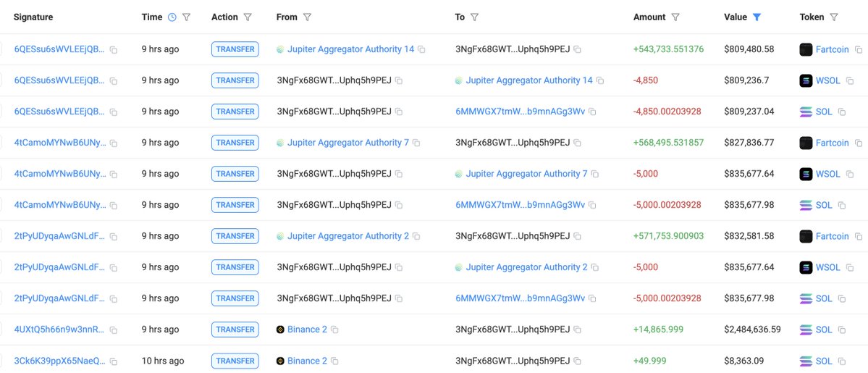Click the active blue Value filter

click(x=757, y=17)
